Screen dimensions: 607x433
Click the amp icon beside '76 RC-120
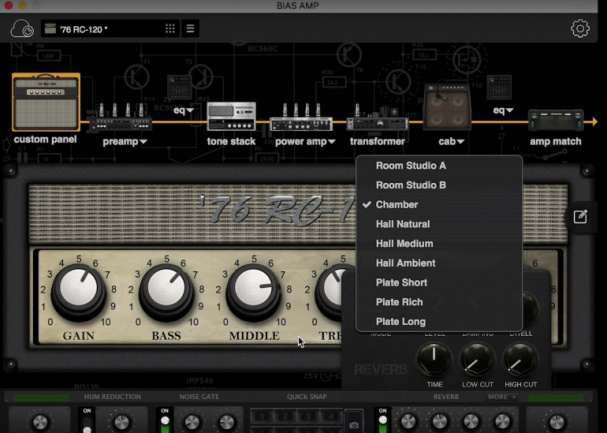(50, 29)
